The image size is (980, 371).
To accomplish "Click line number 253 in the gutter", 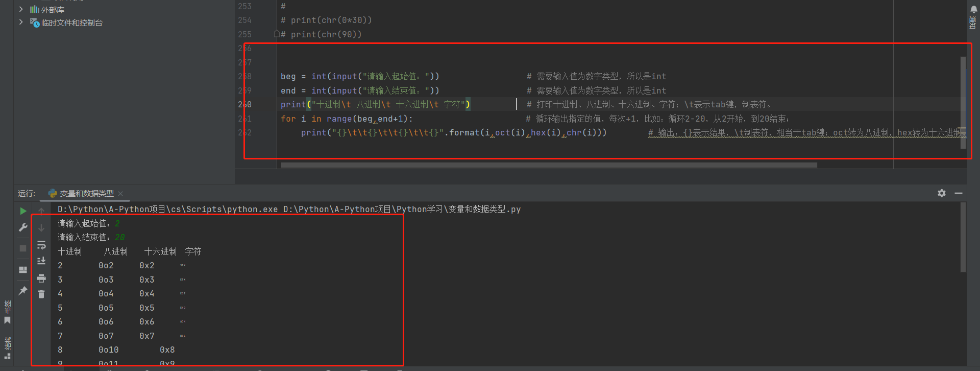I will click(x=245, y=6).
